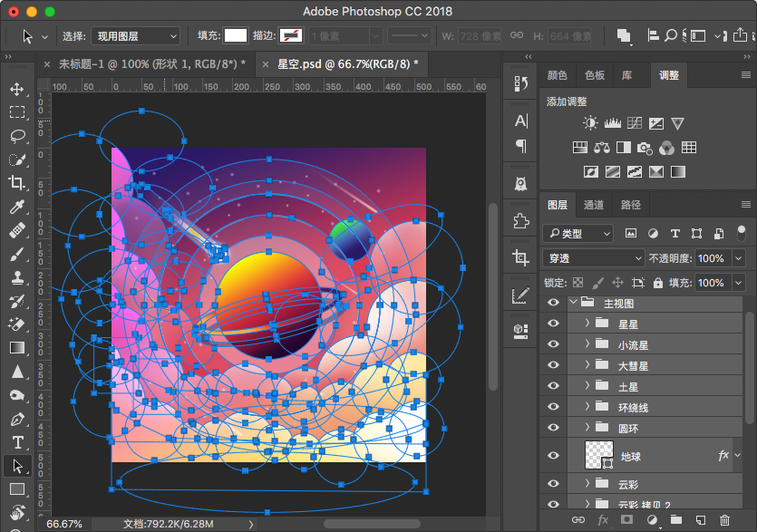Collapse the 主视图 group
This screenshot has height=532, width=757.
coord(573,302)
